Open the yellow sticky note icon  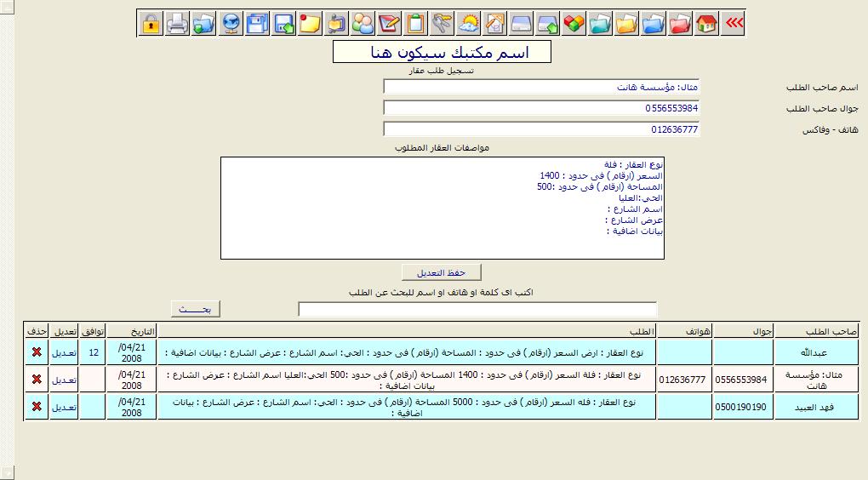click(310, 23)
